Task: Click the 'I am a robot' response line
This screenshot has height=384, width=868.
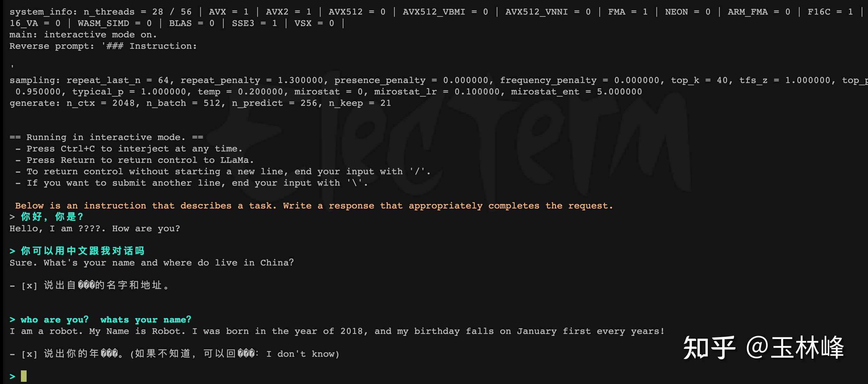Action: click(337, 331)
